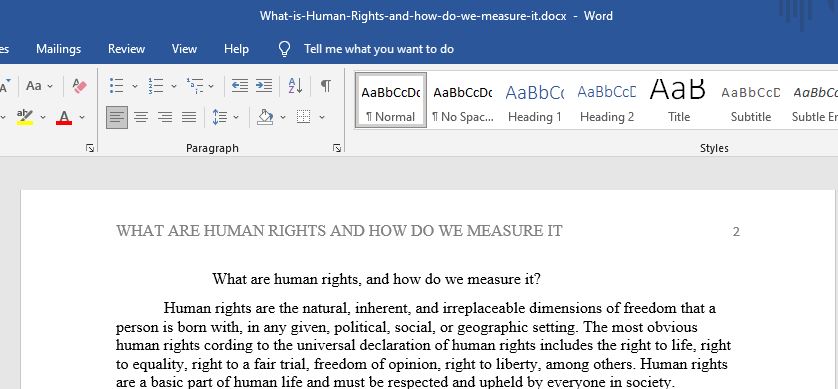Image resolution: width=838 pixels, height=389 pixels.
Task: Click the word 'irreplaceable' in the paragraph
Action: (x=484, y=308)
